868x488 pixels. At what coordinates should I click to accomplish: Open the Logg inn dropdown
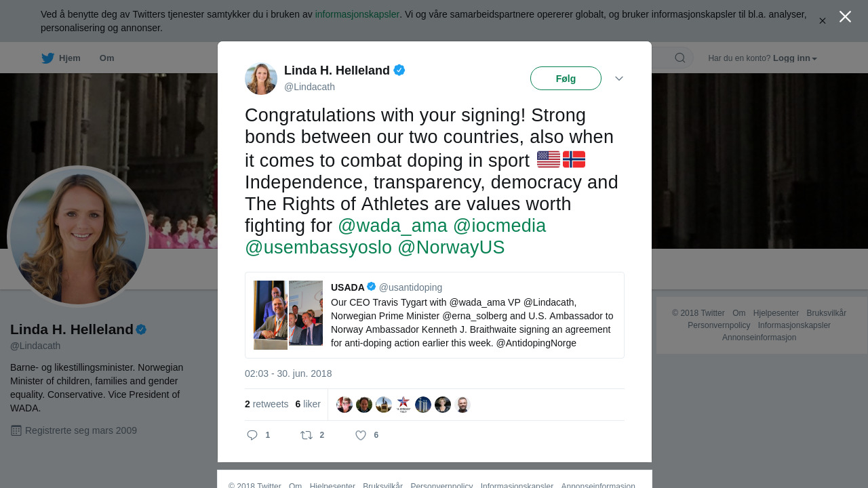795,58
